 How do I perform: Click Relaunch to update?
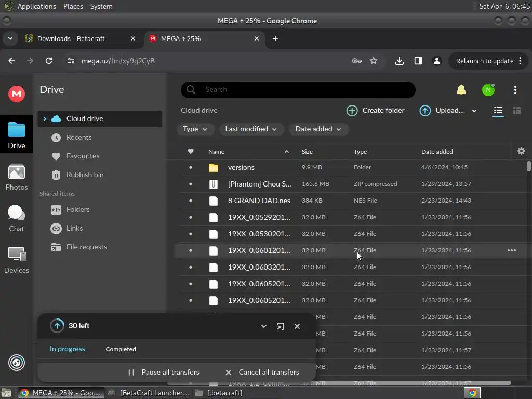(485, 61)
